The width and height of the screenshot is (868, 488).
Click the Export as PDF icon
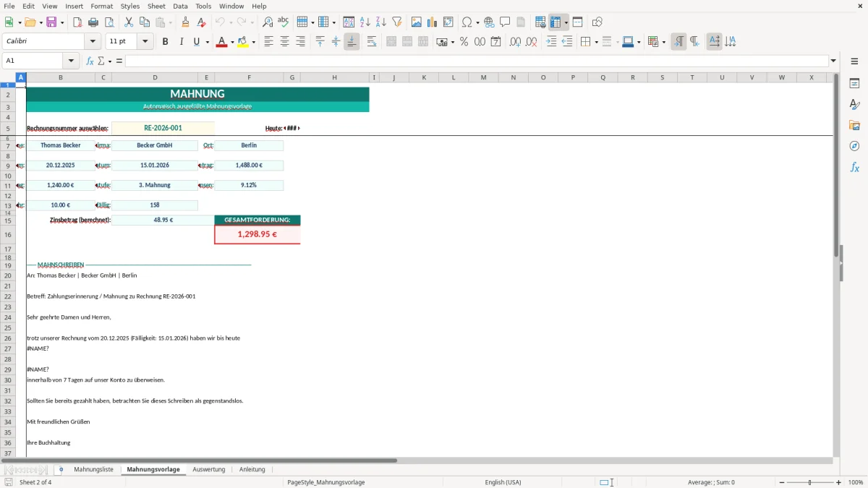[x=77, y=22]
